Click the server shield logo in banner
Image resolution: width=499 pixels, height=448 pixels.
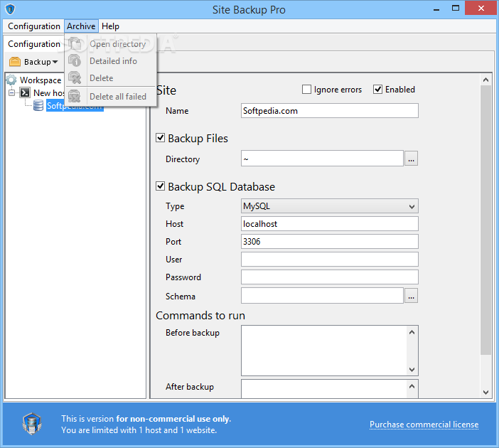tap(32, 424)
